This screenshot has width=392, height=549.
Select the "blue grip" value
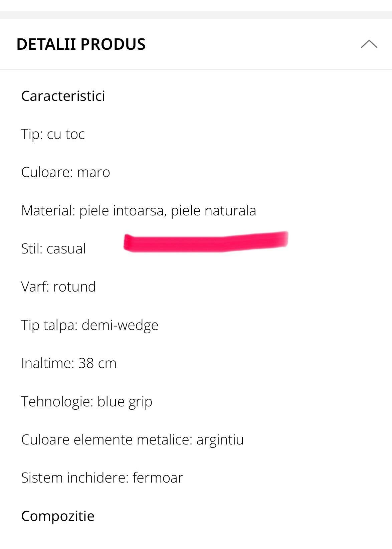coord(125,402)
